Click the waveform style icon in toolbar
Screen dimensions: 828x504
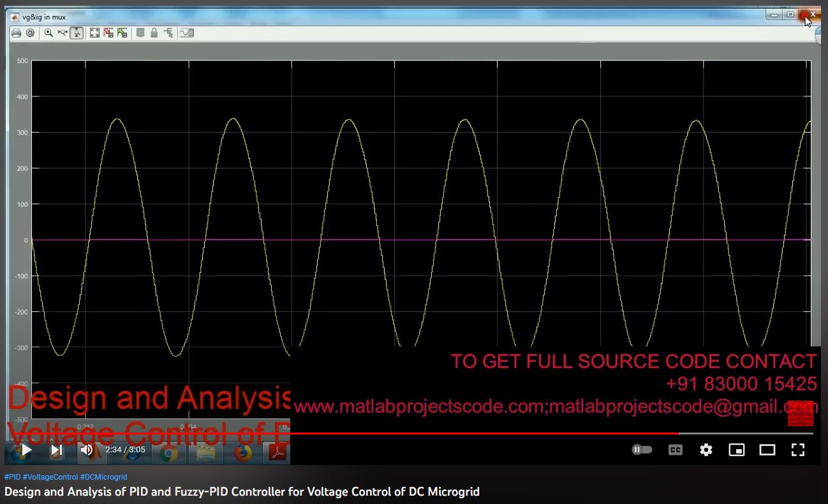pos(187,33)
